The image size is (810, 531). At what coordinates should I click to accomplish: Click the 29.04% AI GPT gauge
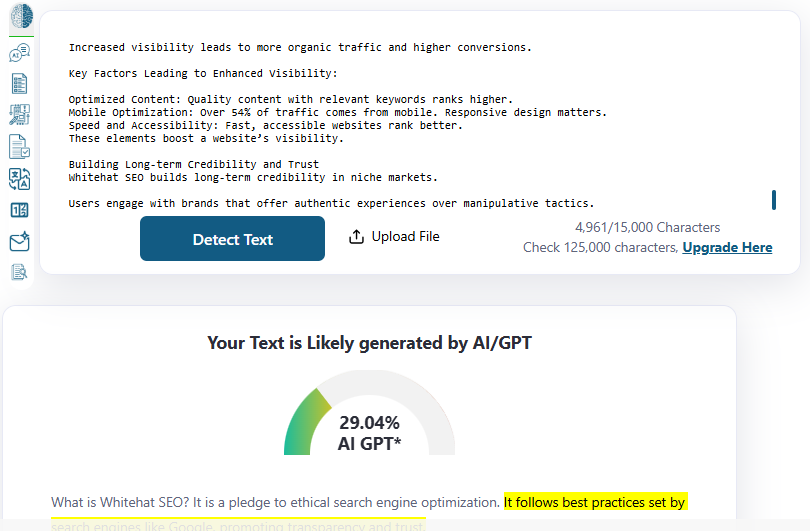pos(369,413)
